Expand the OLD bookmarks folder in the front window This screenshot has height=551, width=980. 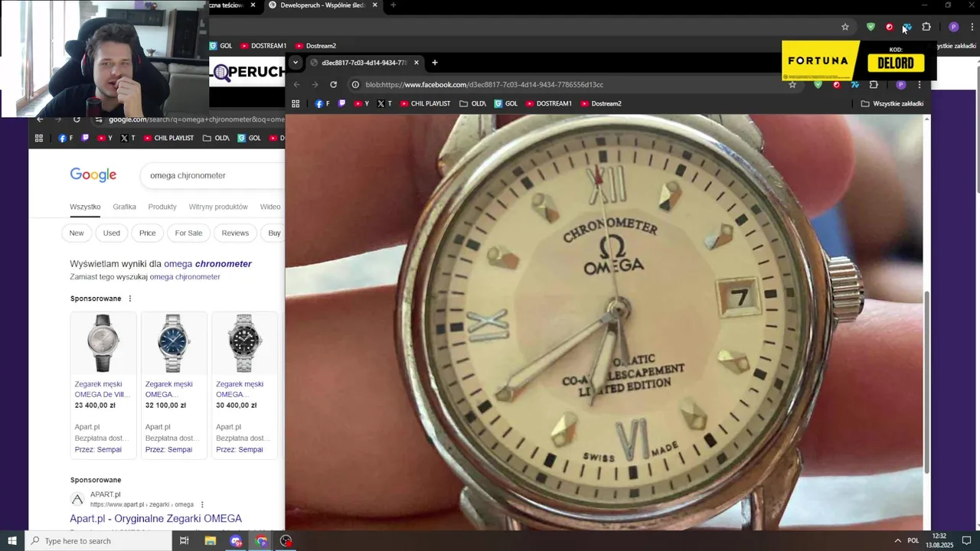(472, 103)
